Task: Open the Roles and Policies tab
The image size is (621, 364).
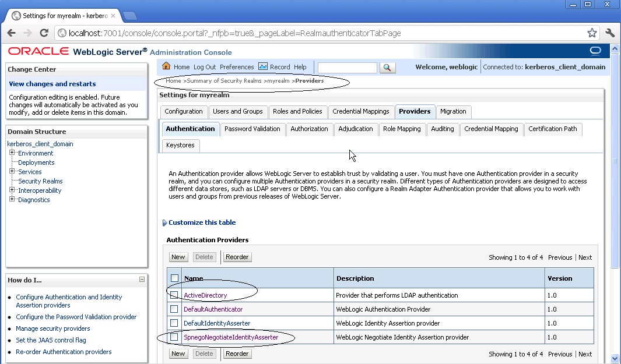Action: point(297,112)
